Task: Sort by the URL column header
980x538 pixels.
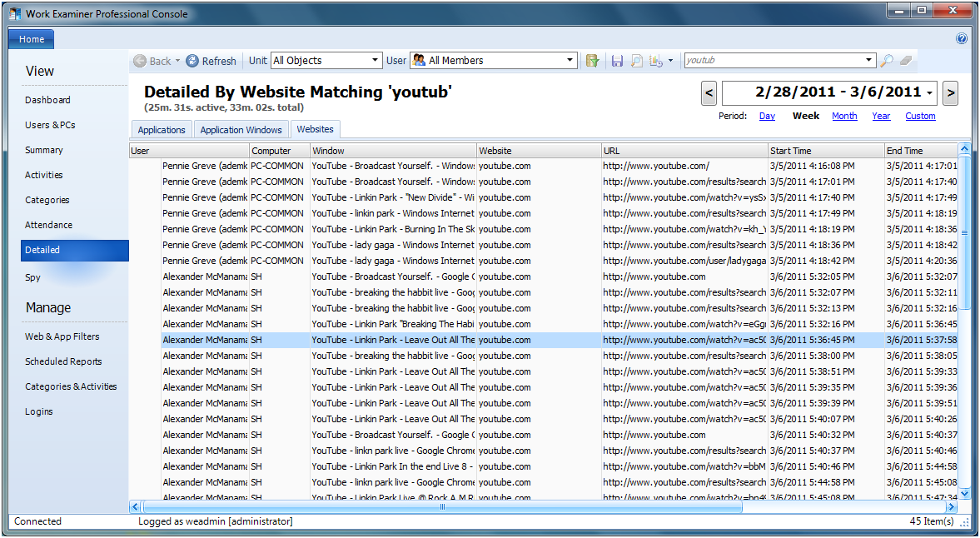Action: click(x=684, y=151)
